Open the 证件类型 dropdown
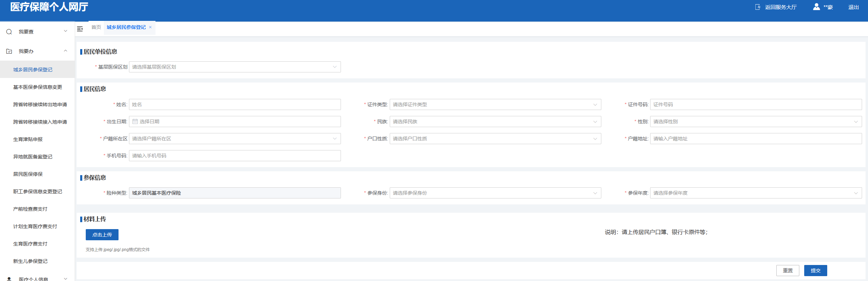Viewport: 868px width, 281px height. point(495,104)
